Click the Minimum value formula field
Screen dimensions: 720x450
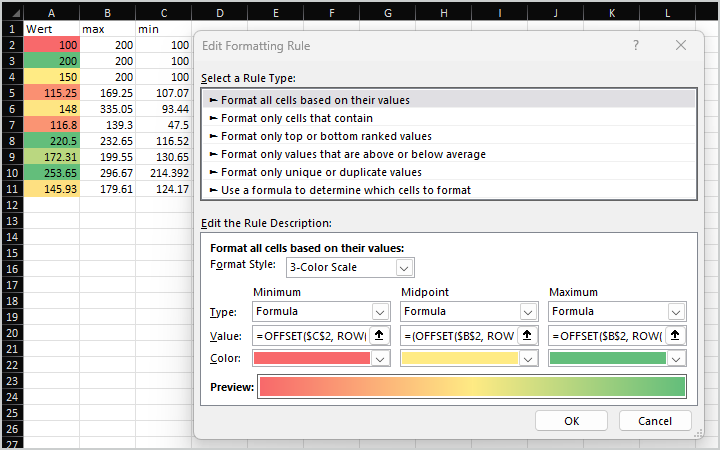[x=311, y=336]
